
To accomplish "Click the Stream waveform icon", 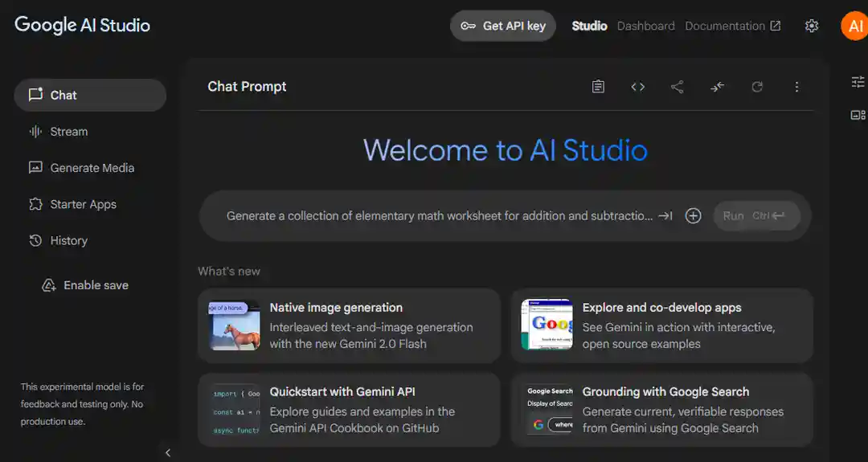I will [35, 131].
